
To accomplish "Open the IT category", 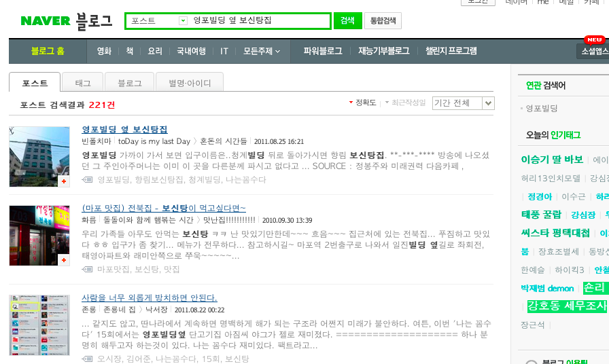I will pyautogui.click(x=224, y=51).
